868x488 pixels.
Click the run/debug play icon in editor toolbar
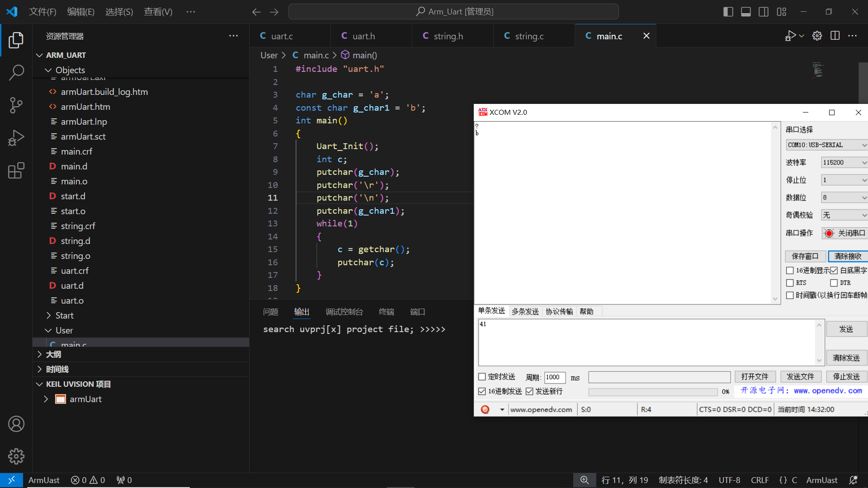pyautogui.click(x=790, y=36)
